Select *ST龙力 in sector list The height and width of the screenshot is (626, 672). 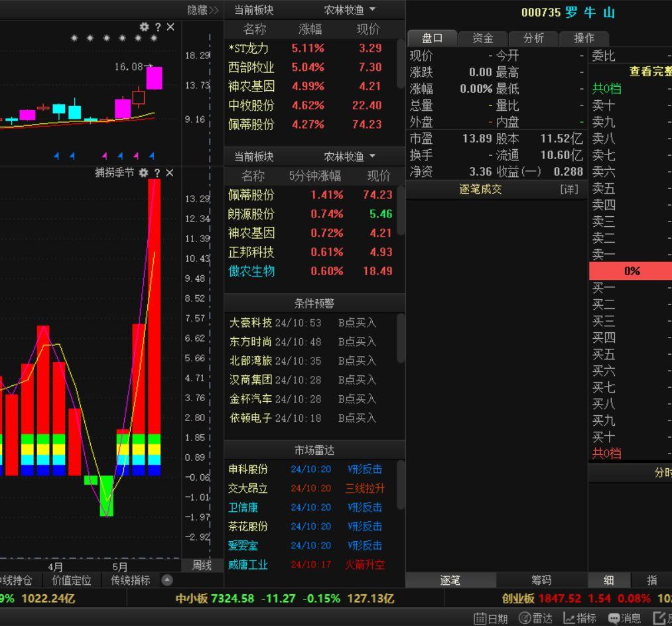coord(311,48)
